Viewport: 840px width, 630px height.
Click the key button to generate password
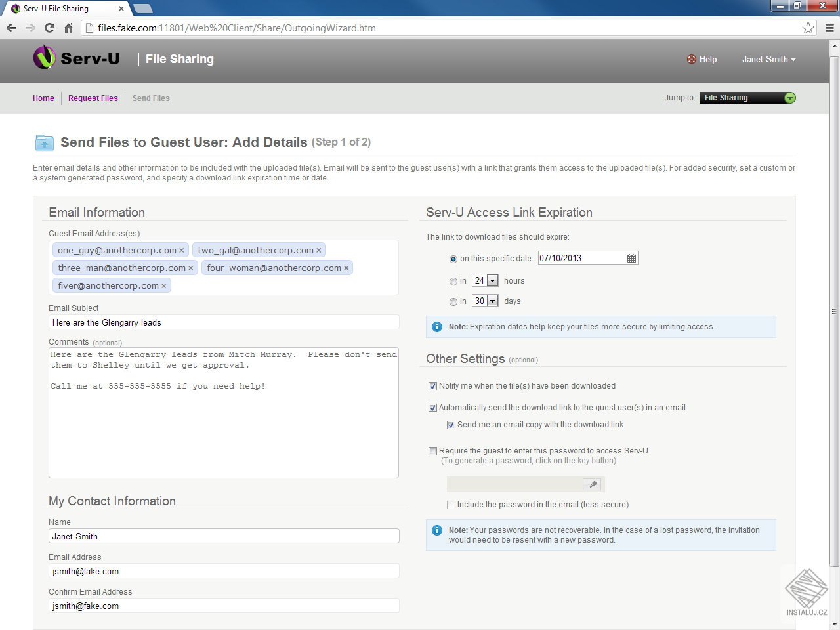593,484
